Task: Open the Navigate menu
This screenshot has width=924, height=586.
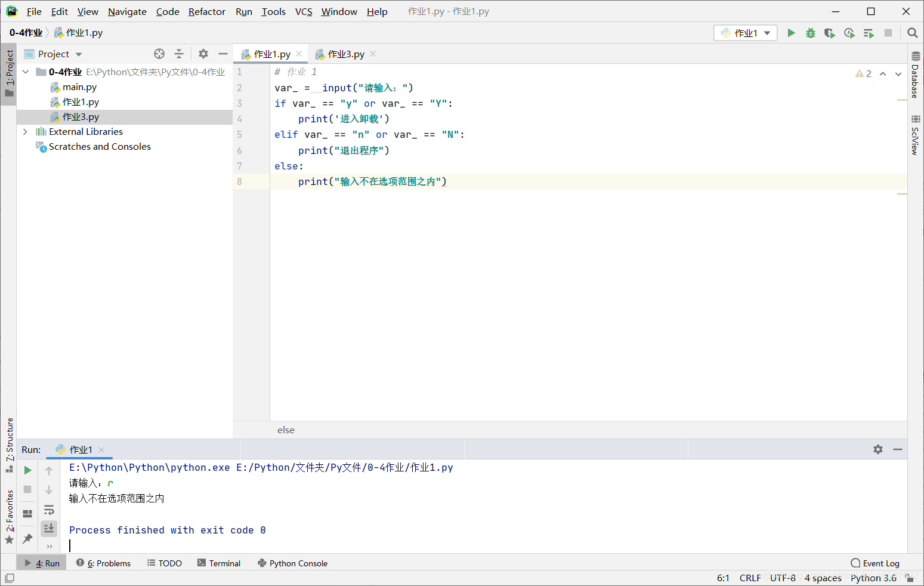Action: point(127,11)
